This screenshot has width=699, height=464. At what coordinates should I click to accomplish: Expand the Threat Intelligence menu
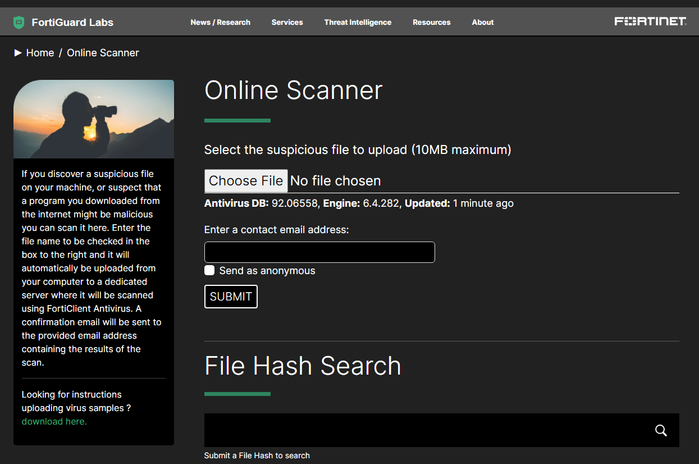(x=357, y=22)
